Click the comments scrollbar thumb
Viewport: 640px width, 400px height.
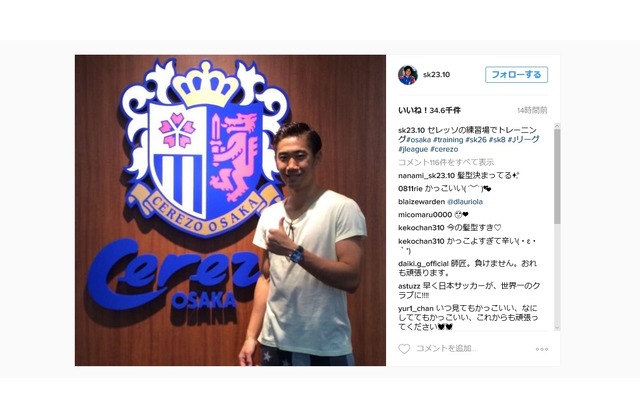pyautogui.click(x=557, y=176)
